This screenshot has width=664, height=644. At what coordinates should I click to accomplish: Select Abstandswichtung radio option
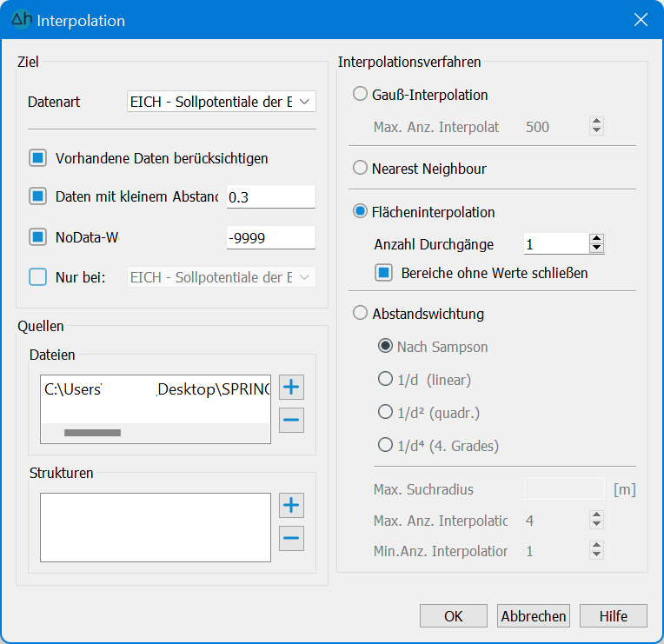361,314
